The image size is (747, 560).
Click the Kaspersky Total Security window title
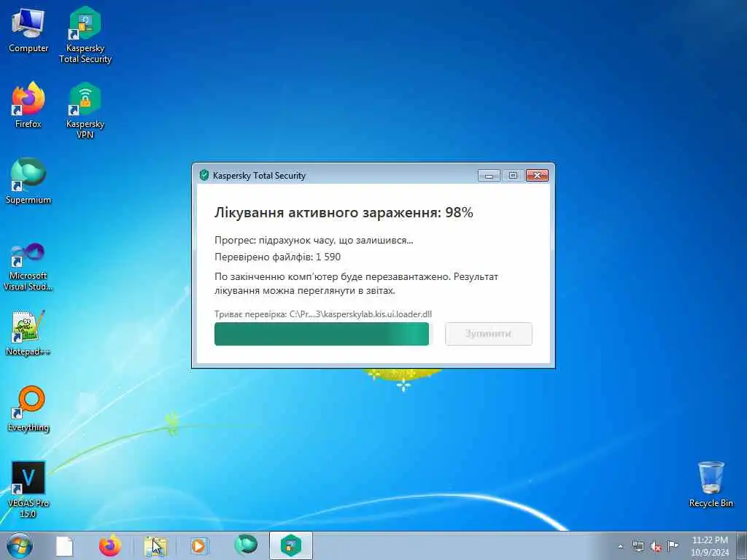coord(259,176)
